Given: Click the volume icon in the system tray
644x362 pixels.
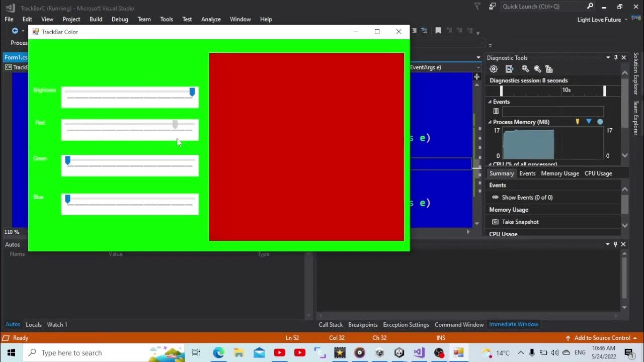Looking at the screenshot, I should pyautogui.click(x=555, y=352).
